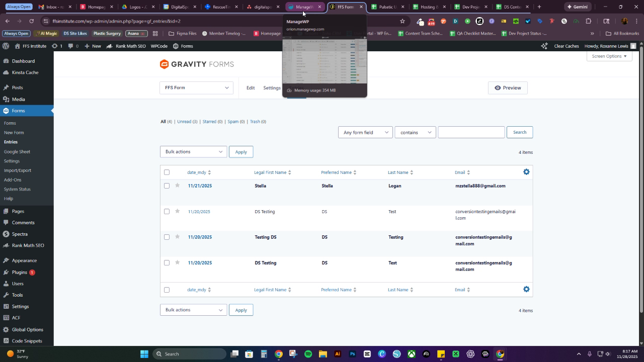Open the 'Any form field' dropdown
The width and height of the screenshot is (644, 362).
[x=365, y=132]
